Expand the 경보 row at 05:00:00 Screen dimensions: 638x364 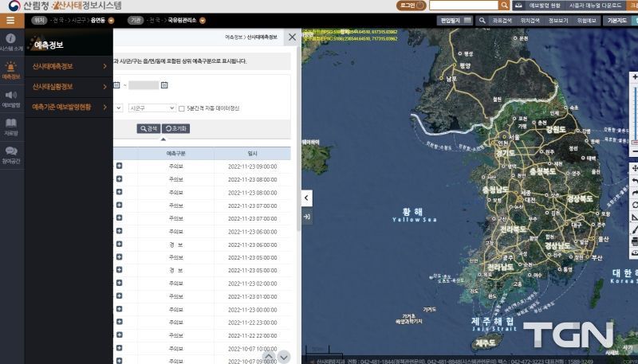coord(119,270)
